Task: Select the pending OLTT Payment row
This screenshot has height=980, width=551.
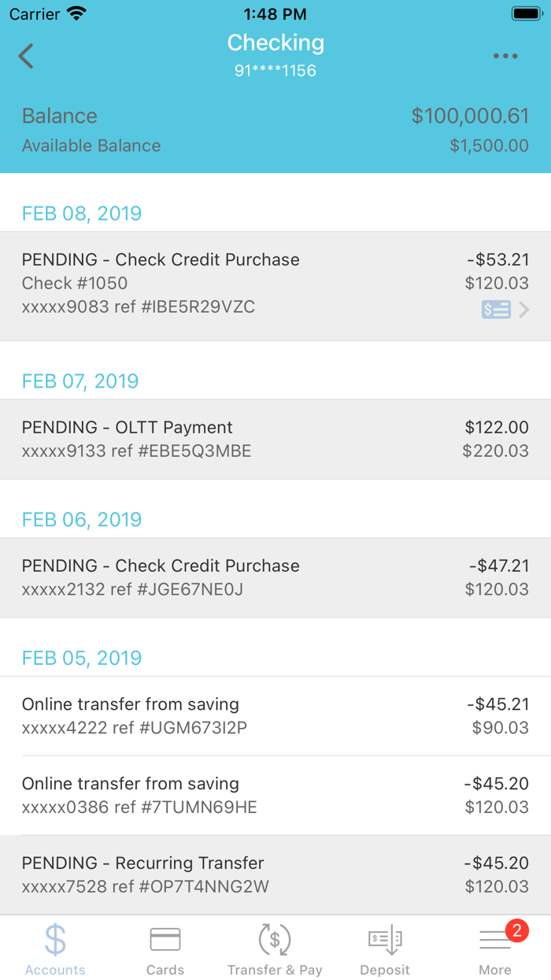Action: click(275, 439)
